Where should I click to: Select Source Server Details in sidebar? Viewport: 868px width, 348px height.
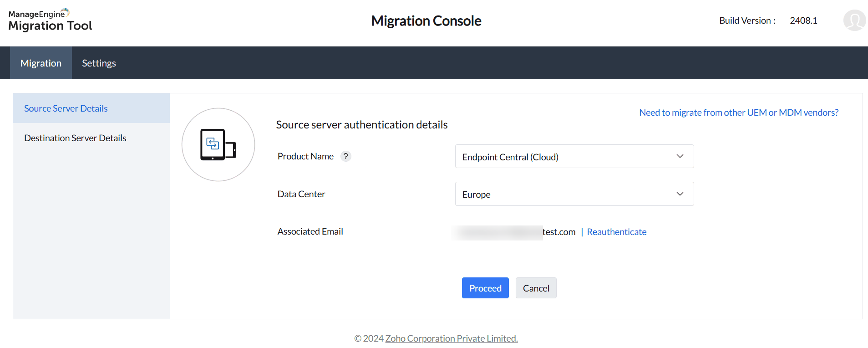click(66, 108)
